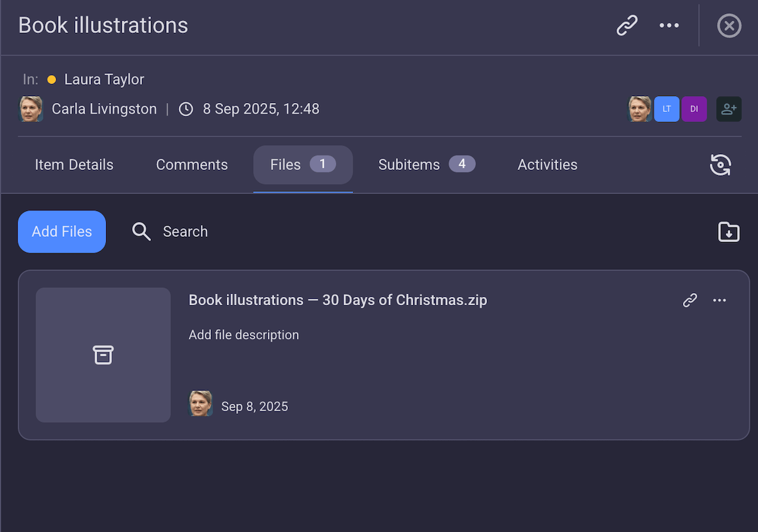Click the archive file thumbnail

coord(103,355)
